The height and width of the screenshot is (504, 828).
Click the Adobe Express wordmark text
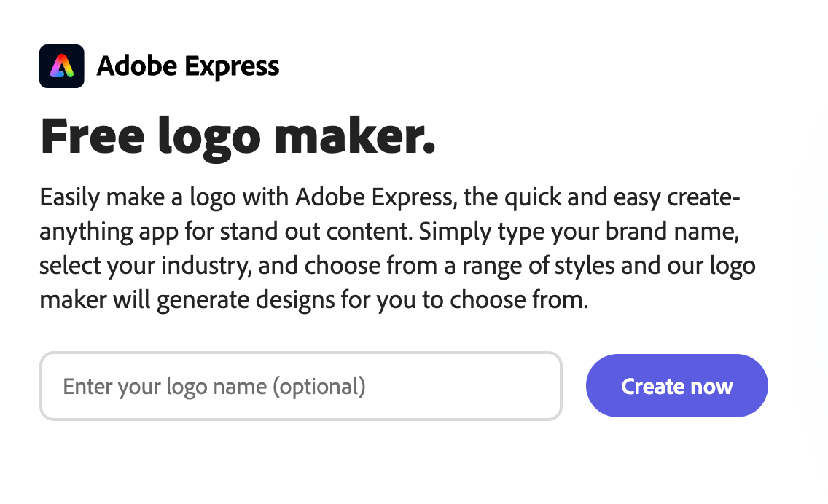point(187,66)
